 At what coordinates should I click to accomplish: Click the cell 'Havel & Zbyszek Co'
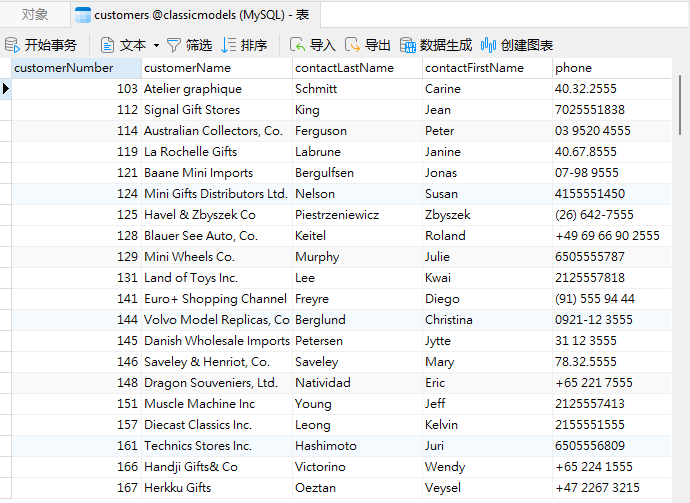pyautogui.click(x=217, y=215)
